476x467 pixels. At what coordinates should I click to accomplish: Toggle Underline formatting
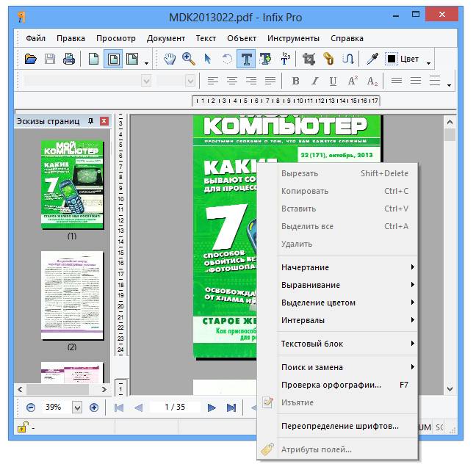click(333, 81)
